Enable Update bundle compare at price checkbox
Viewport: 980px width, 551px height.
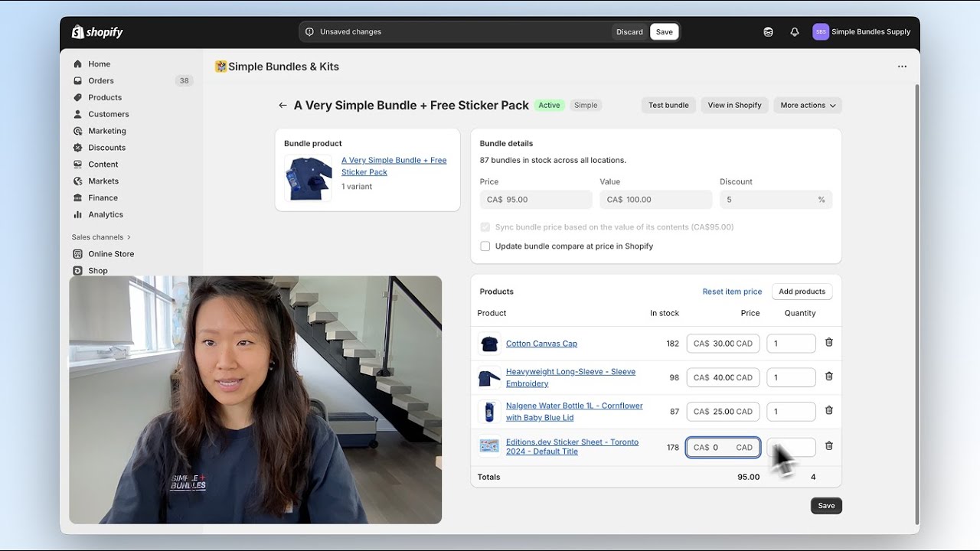click(485, 246)
